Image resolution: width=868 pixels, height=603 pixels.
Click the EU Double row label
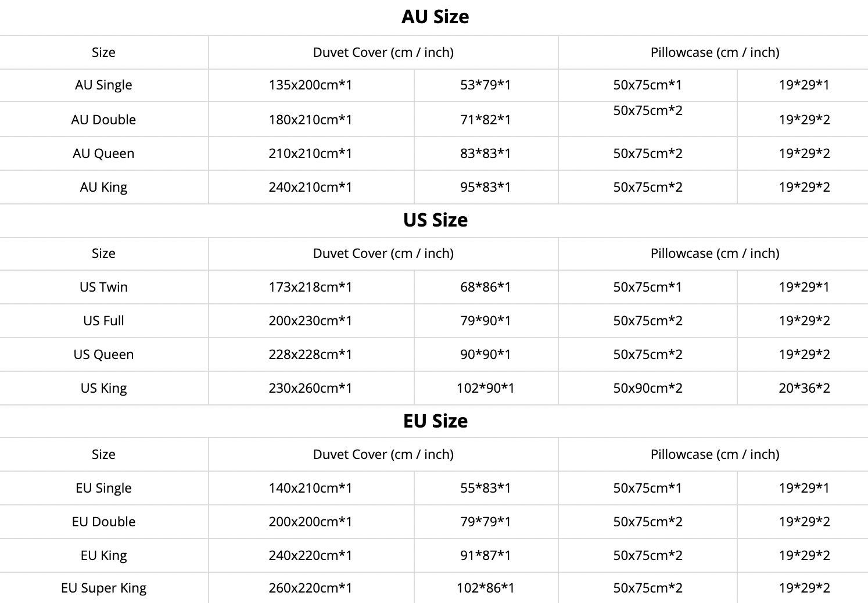coord(103,522)
